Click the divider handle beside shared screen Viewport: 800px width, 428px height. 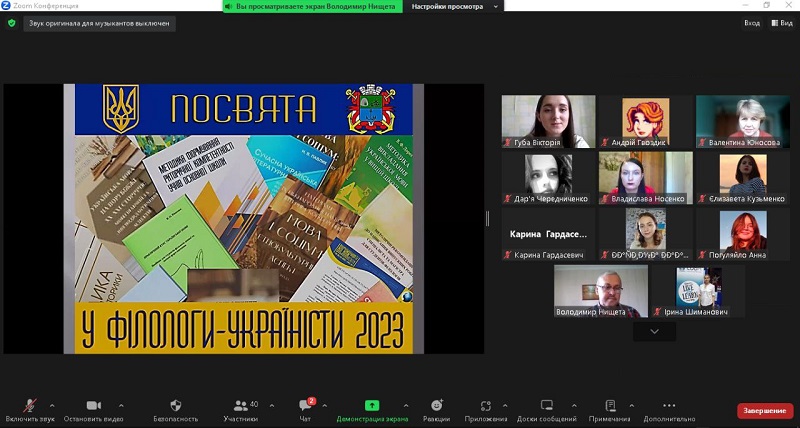tap(487, 218)
